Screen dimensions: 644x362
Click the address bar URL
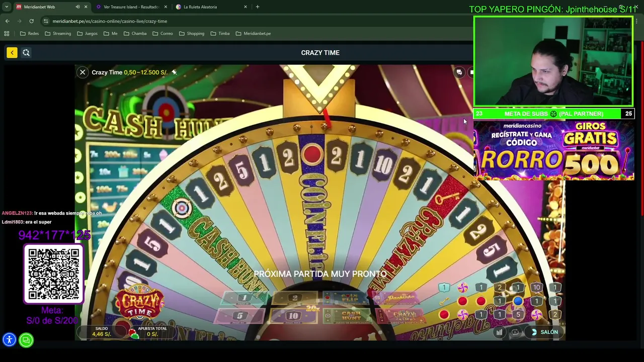click(110, 21)
